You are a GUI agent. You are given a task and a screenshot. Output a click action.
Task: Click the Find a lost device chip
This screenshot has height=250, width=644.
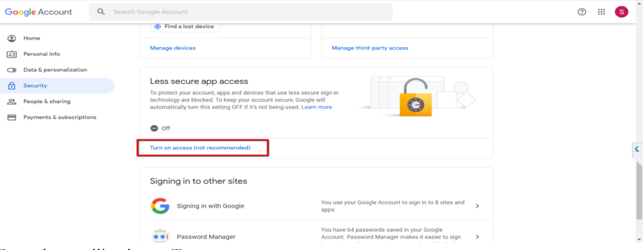(x=185, y=26)
